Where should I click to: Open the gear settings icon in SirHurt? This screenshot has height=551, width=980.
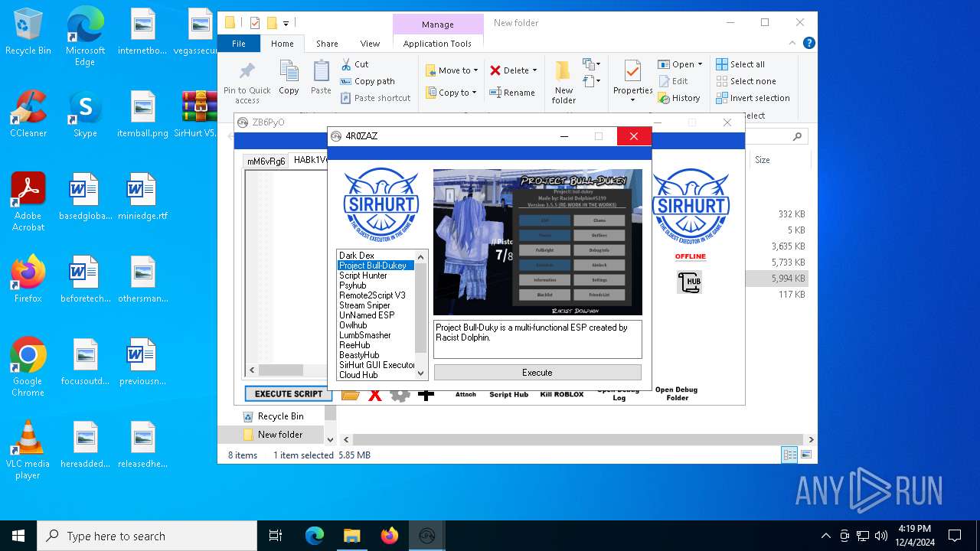400,395
